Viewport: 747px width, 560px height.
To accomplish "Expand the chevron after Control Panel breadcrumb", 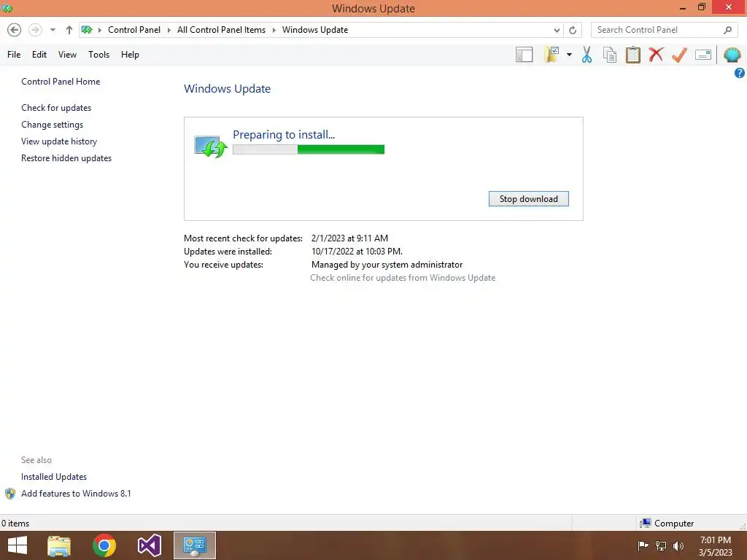I will [169, 30].
